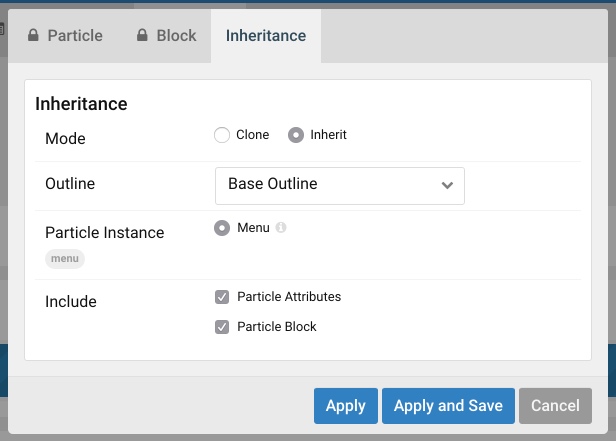Cancel the inheritance dialog

(555, 405)
